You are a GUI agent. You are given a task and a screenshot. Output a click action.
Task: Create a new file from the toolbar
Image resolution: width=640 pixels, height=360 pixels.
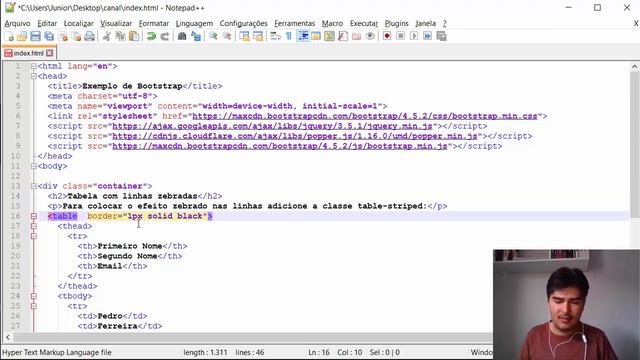tap(9, 36)
